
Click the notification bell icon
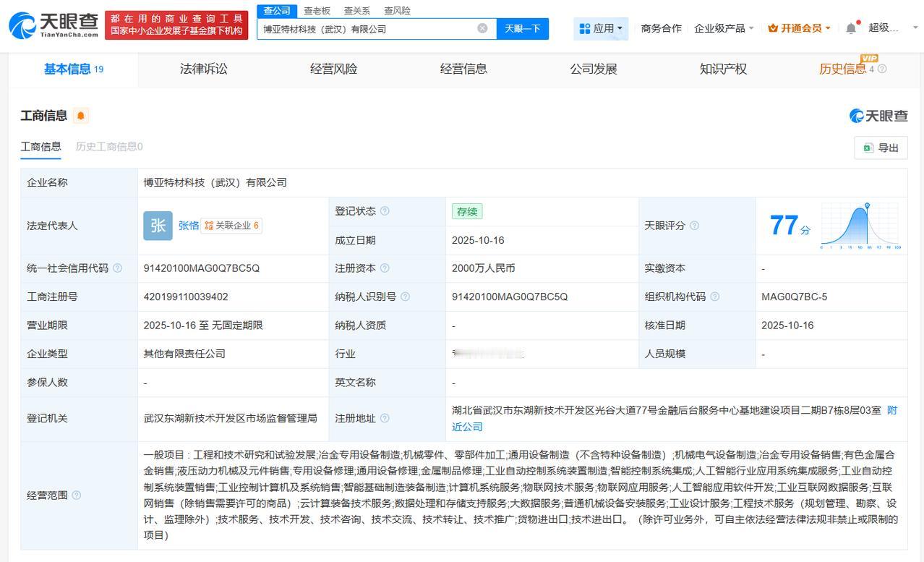tap(851, 28)
